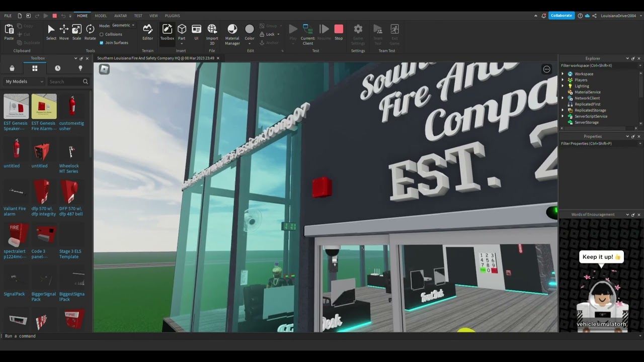
Task: Expand the Lighting tree node
Action: (563, 86)
